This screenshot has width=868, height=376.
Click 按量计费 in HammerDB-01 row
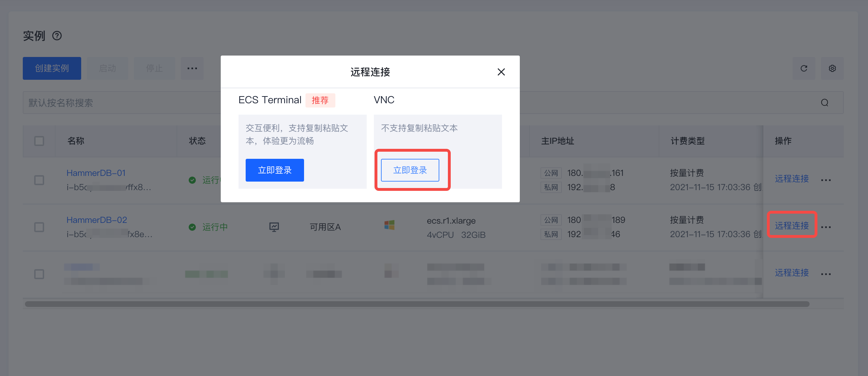pyautogui.click(x=687, y=173)
